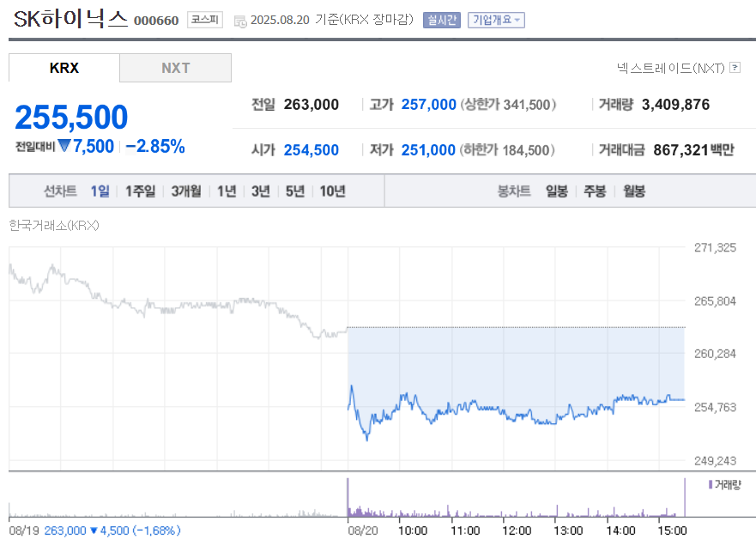
Task: Click the upper limit text 상한가 341,500
Action: [x=508, y=104]
